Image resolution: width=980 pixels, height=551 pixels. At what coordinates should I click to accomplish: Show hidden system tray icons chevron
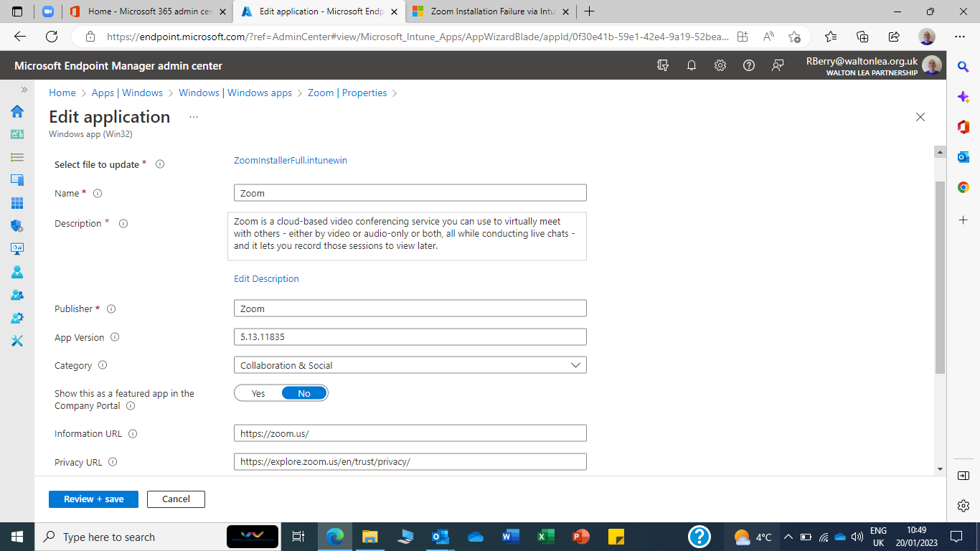pos(788,537)
